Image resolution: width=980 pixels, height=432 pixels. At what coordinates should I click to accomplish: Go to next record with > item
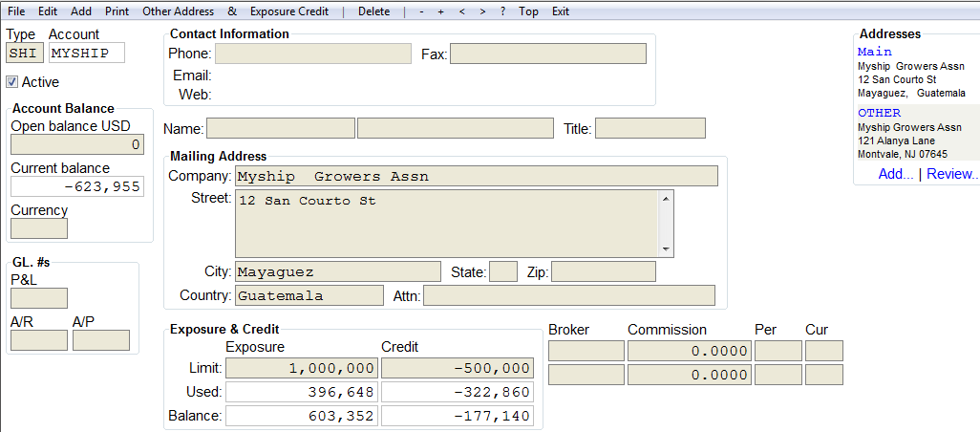482,11
